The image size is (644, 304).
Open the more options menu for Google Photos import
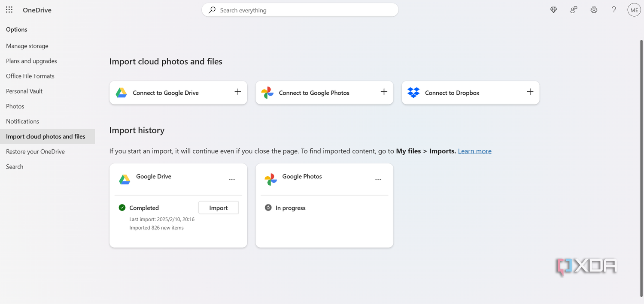tap(378, 180)
